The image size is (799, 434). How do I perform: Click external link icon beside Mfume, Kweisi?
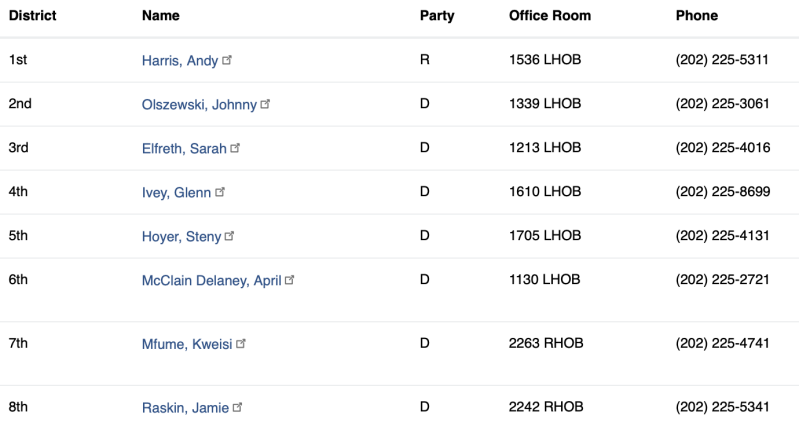[x=241, y=343]
